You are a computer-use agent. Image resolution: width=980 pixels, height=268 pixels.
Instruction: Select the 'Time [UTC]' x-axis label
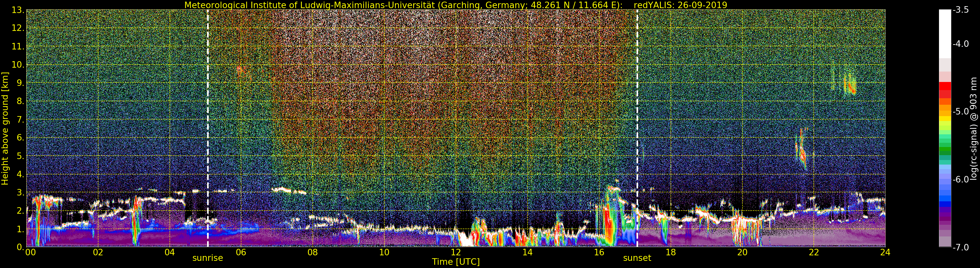pos(456,262)
